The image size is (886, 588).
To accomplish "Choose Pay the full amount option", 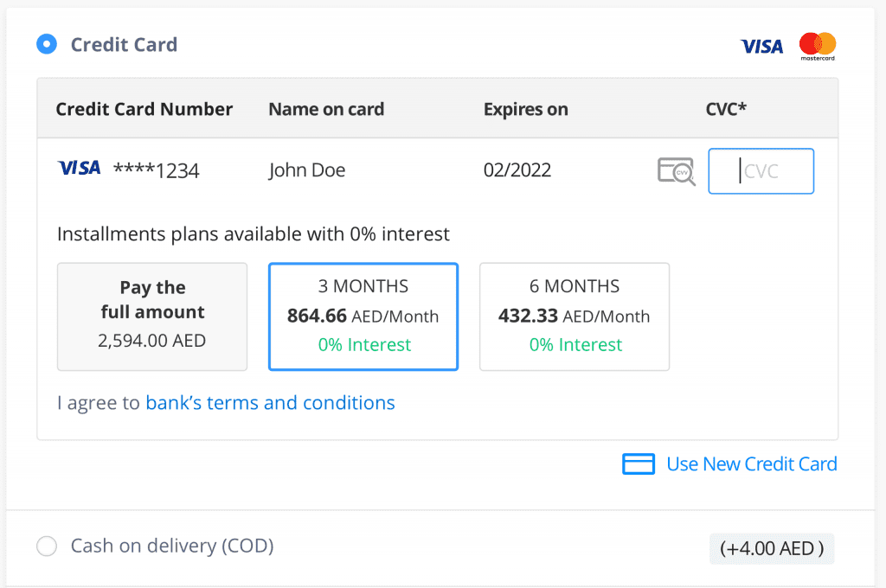I will click(x=152, y=316).
